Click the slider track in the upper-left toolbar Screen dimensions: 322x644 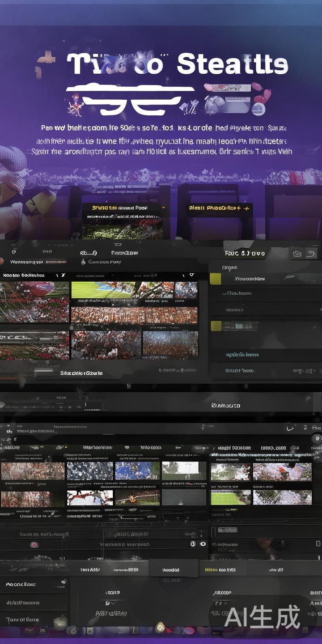[x=56, y=262]
